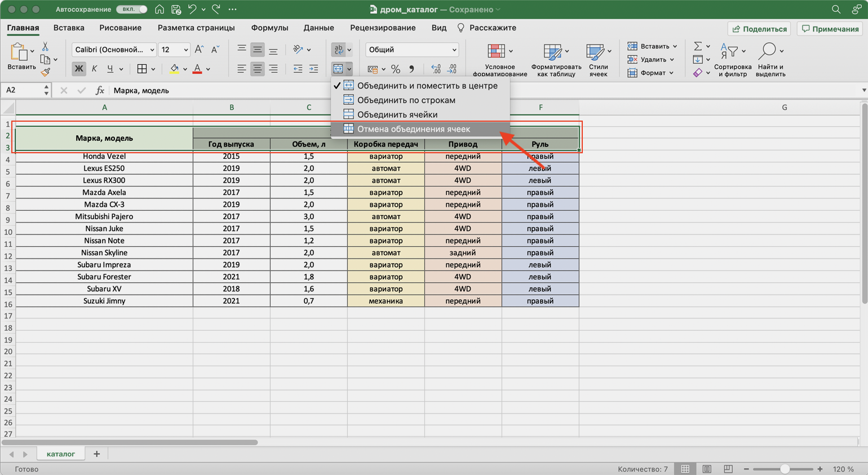868x475 pixels.
Task: Open the Вставка tab
Action: tap(69, 28)
